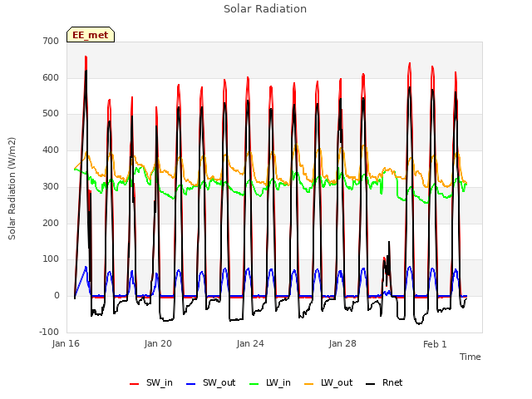Click the 300 y-axis tick label
The image size is (532, 399).
coord(51,186)
